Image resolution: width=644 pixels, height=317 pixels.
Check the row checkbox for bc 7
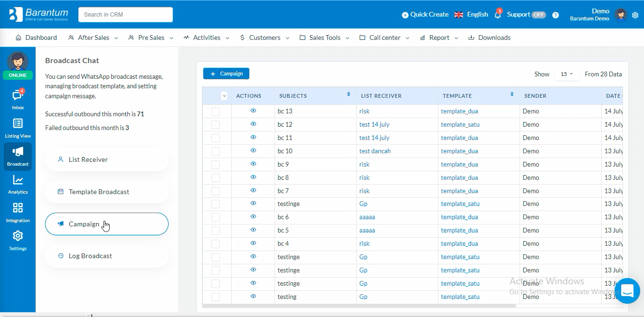coord(216,191)
